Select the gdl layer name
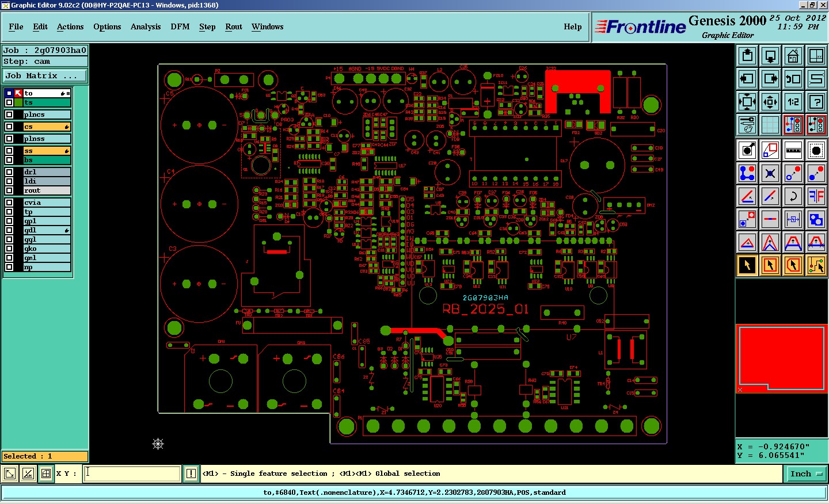The image size is (829, 504). click(x=47, y=230)
